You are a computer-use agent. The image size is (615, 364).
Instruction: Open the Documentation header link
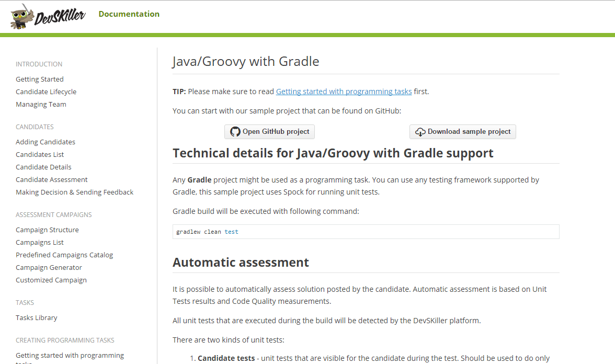129,14
